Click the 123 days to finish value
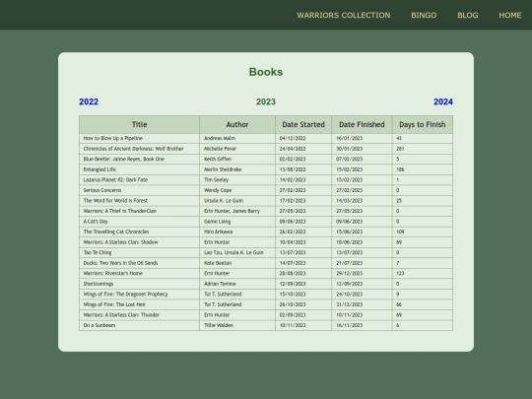Screen dimensions: 532x399 pos(400,274)
